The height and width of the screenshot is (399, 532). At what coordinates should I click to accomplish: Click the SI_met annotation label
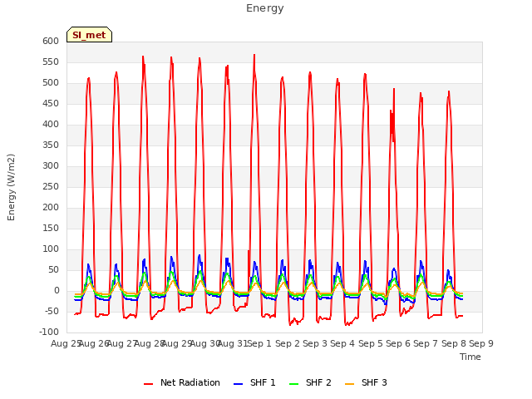coord(89,35)
